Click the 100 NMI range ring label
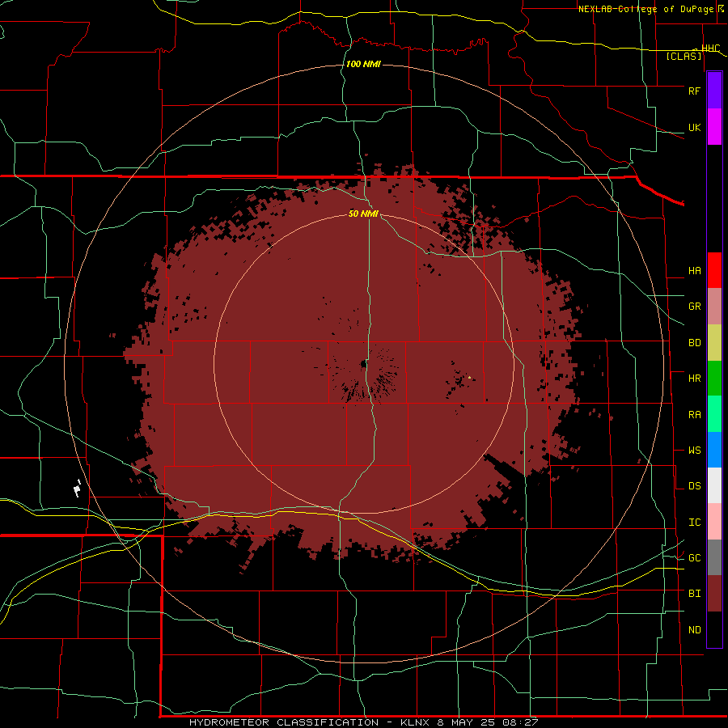728x728 pixels. pos(363,64)
